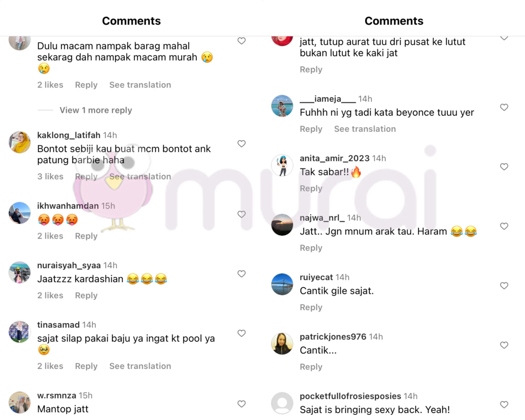The height and width of the screenshot is (420, 525).
Task: Open najwa_nrl_'s sunset profile picture
Action: tap(282, 225)
